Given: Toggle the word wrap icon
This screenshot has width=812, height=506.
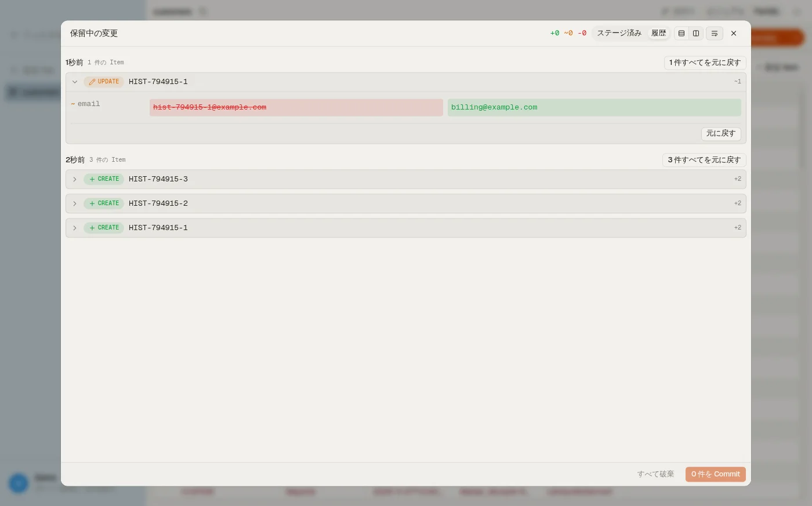Looking at the screenshot, I should [x=715, y=33].
